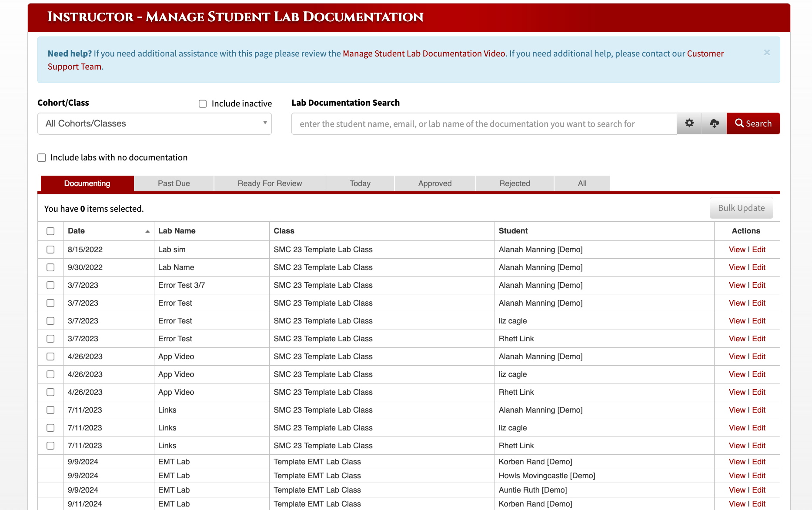Check the select-all checkbox in table header
Viewport: 812px width, 510px height.
pyautogui.click(x=50, y=231)
